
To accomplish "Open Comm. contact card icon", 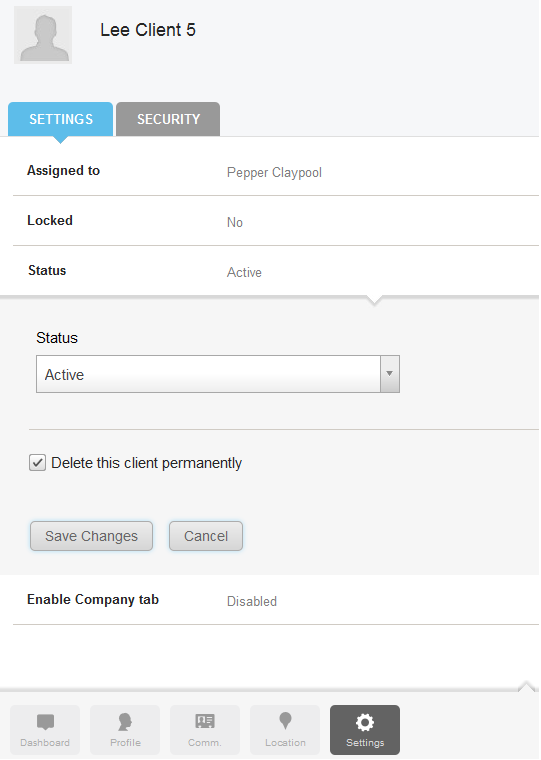I will [x=205, y=721].
